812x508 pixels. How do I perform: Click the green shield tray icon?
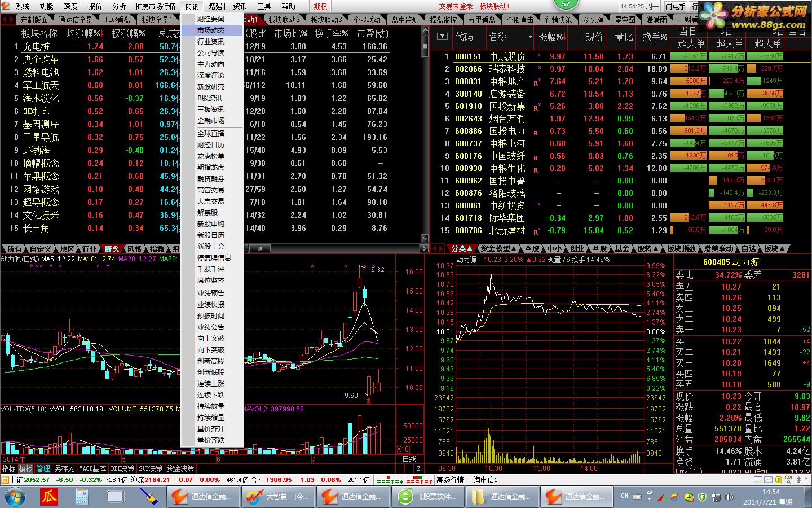coord(702,497)
